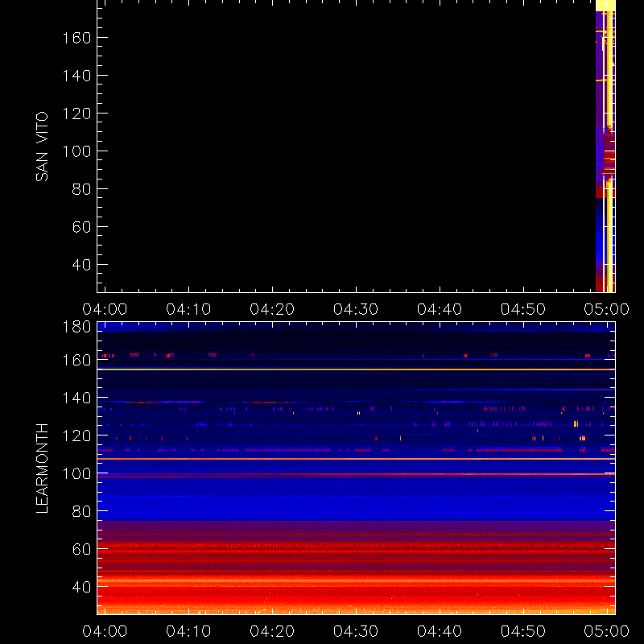Screen dimensions: 644x644
Task: Click the 100 tick label on LEARMONTH axis
Action: (x=76, y=473)
